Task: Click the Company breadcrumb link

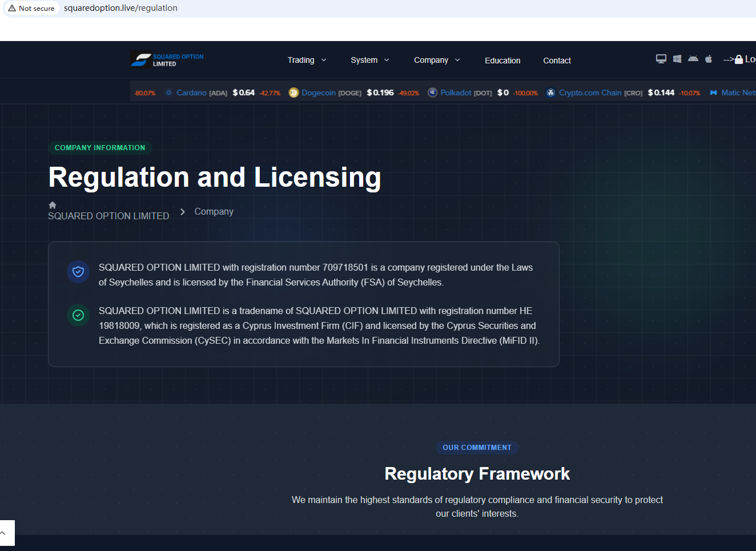Action: [x=214, y=211]
